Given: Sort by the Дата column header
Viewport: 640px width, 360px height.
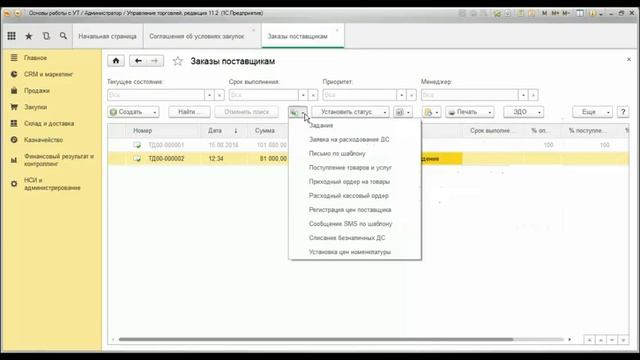Looking at the screenshot, I should click(x=215, y=131).
